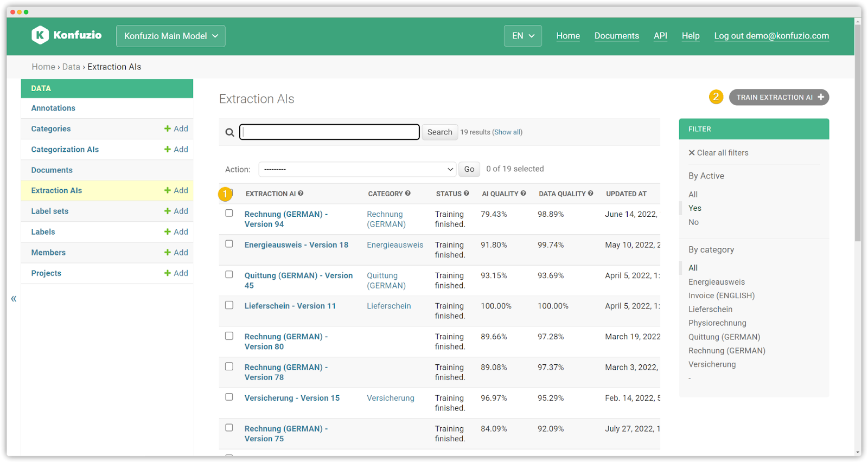
Task: Tick checkbox for Rechnung (GERMAN) Version 78
Action: click(229, 366)
